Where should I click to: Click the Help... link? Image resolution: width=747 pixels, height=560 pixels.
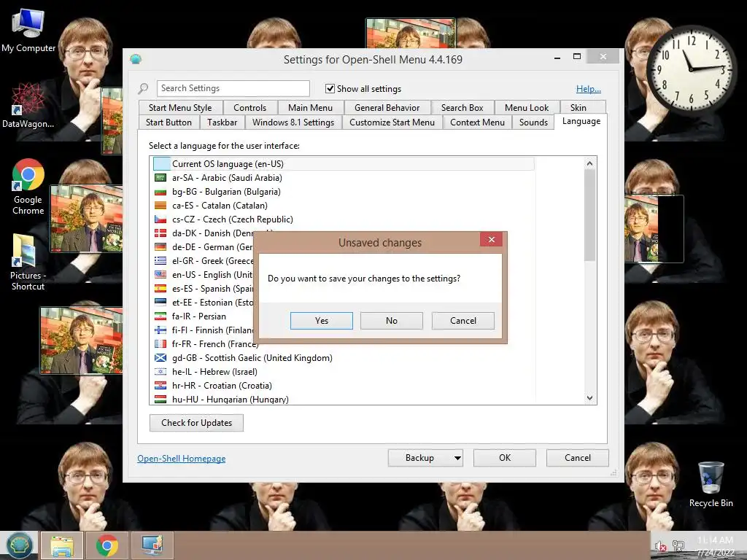pyautogui.click(x=589, y=88)
